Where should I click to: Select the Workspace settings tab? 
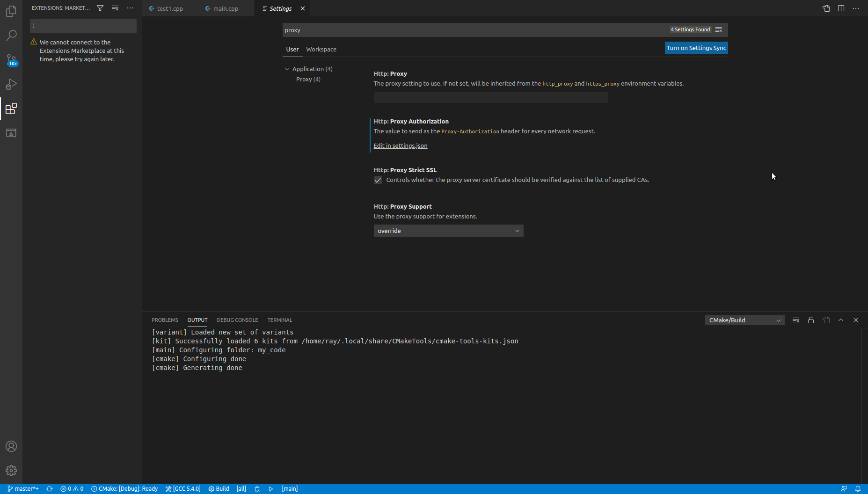321,49
